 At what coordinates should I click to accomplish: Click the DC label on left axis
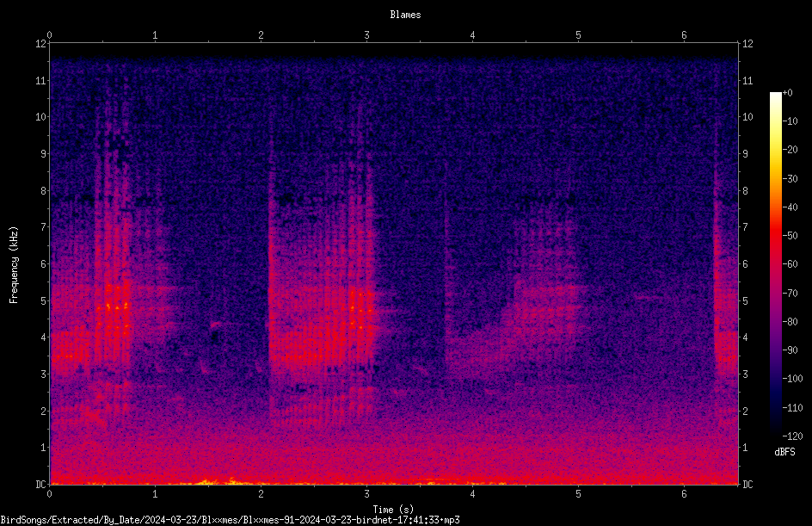40,484
